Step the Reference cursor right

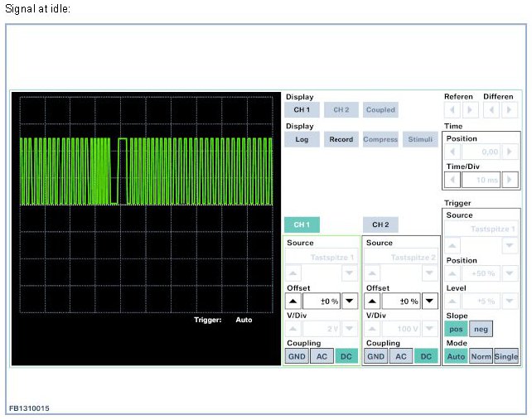pyautogui.click(x=470, y=110)
